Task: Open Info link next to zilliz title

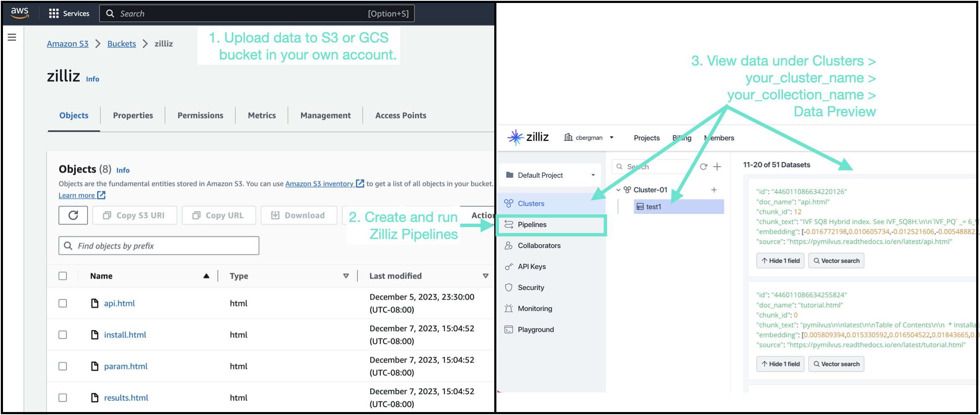Action: click(x=92, y=79)
